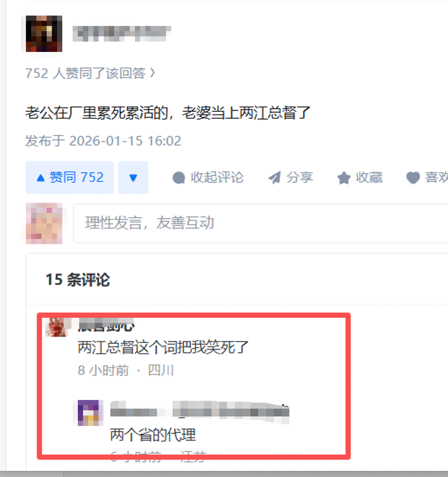
Task: Open the reply author's blurred username
Action: click(x=199, y=412)
